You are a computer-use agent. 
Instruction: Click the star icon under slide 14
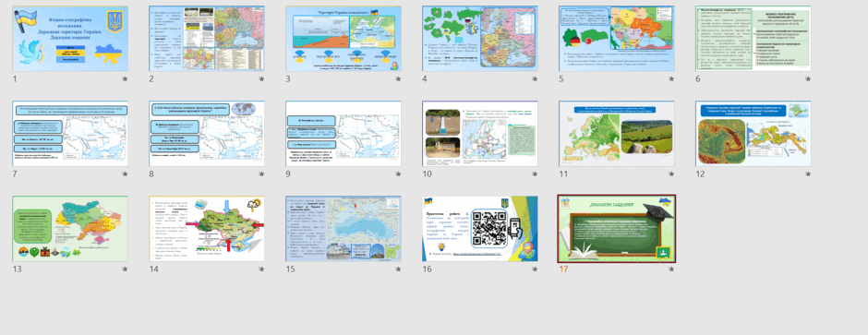coord(261,269)
